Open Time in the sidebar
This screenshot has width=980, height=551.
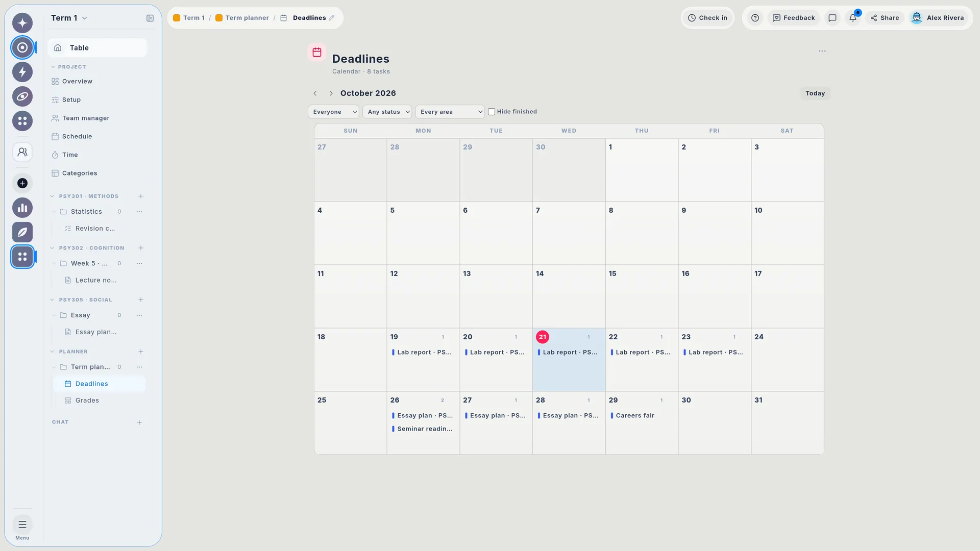point(97,155)
